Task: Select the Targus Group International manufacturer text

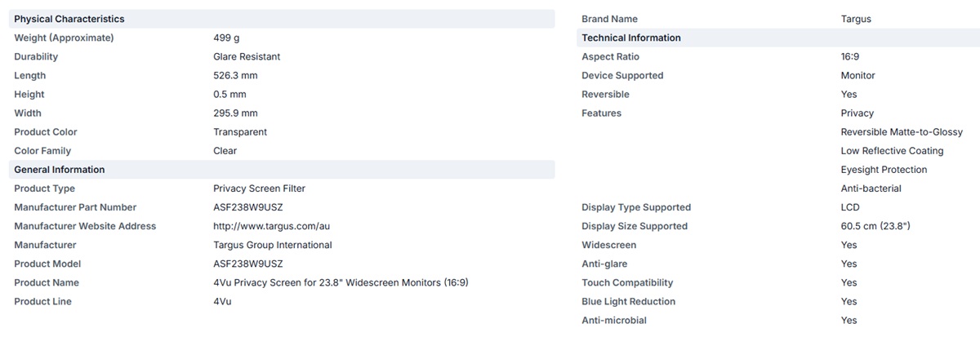Action: point(273,245)
